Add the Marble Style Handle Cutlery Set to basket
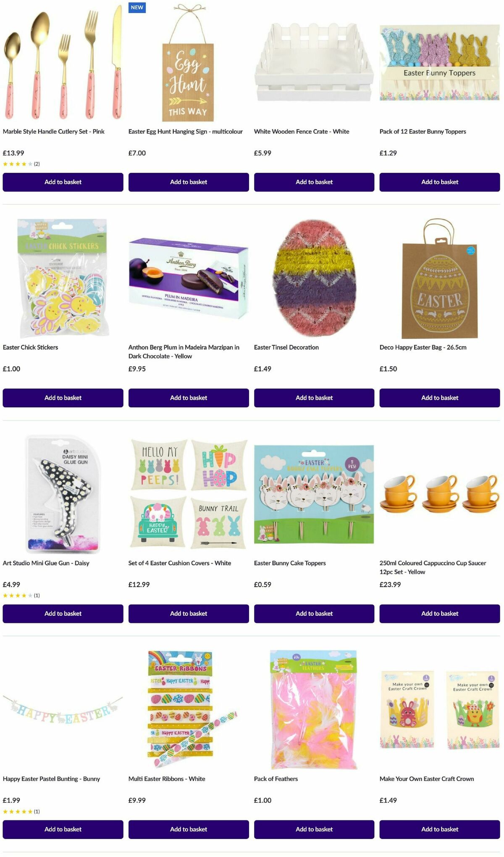Image resolution: width=504 pixels, height=857 pixels. 63,182
